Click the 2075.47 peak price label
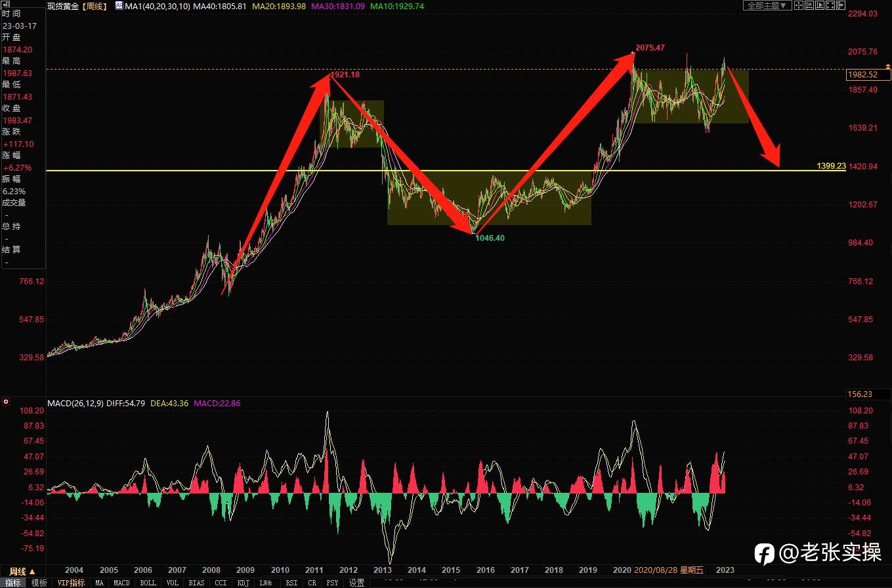Viewport: 892px width, 588px height. click(x=650, y=48)
